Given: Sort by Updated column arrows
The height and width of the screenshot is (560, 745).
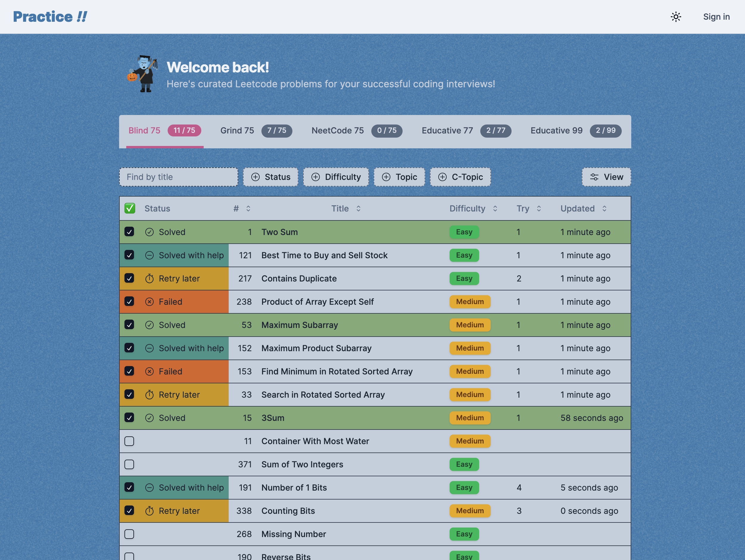Looking at the screenshot, I should tap(604, 209).
